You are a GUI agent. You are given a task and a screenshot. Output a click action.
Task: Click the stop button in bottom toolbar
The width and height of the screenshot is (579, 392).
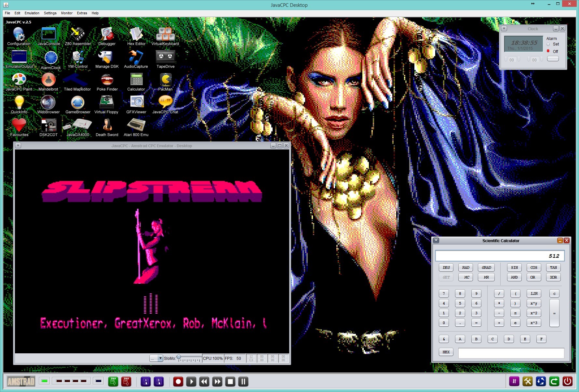[230, 381]
